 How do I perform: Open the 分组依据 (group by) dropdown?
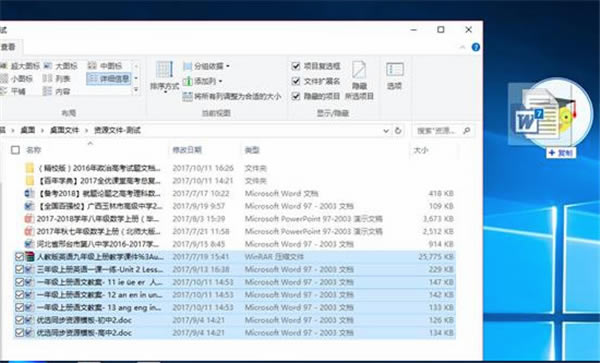tap(206, 66)
